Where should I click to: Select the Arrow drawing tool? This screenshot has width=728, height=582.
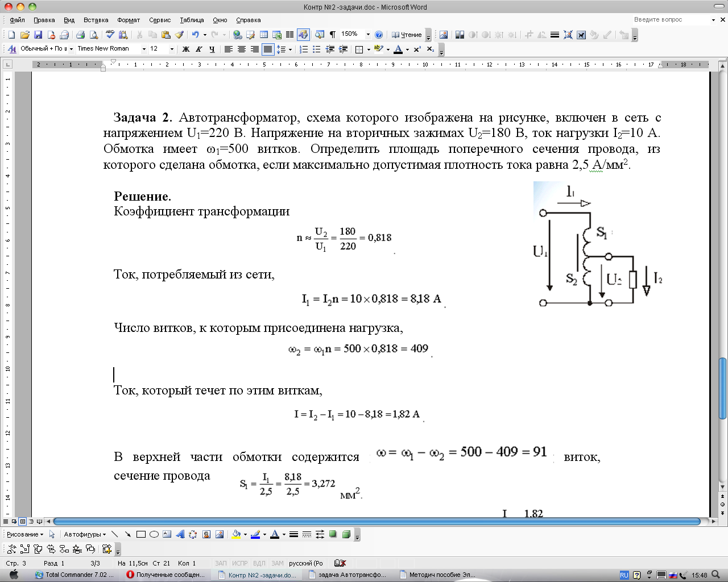127,534
